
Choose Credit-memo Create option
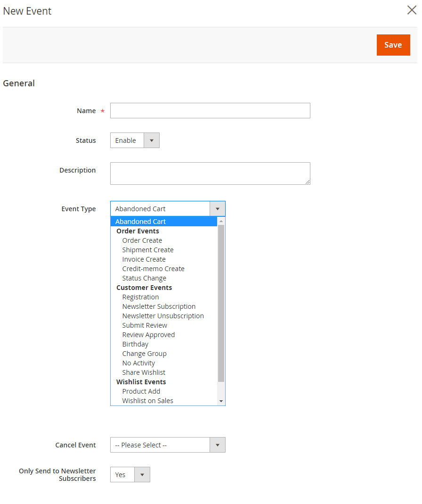click(153, 269)
